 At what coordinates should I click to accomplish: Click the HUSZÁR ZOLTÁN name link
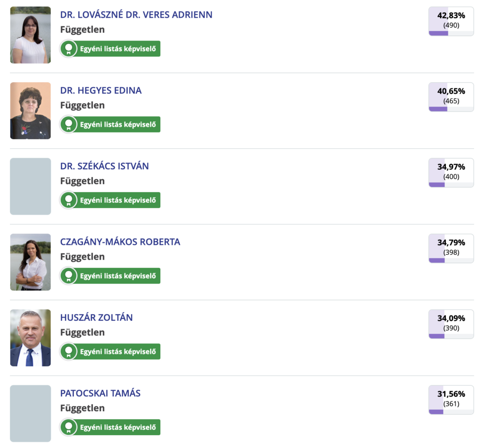click(x=96, y=317)
